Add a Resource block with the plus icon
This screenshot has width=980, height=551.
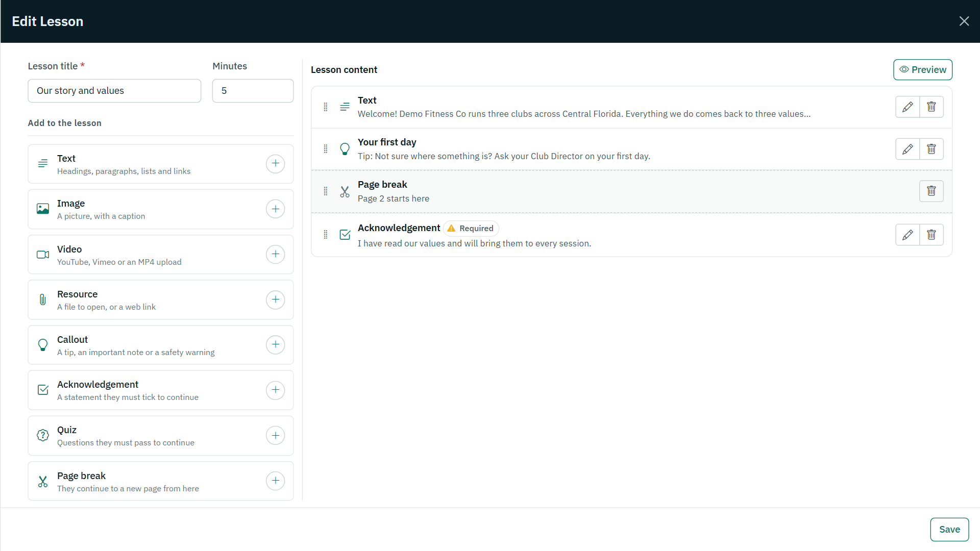click(x=275, y=299)
